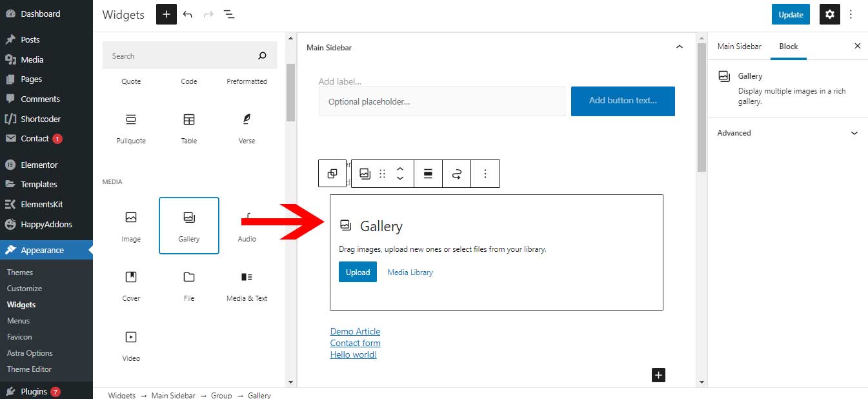
Task: Open the Settings gear in the top bar
Action: coord(829,14)
